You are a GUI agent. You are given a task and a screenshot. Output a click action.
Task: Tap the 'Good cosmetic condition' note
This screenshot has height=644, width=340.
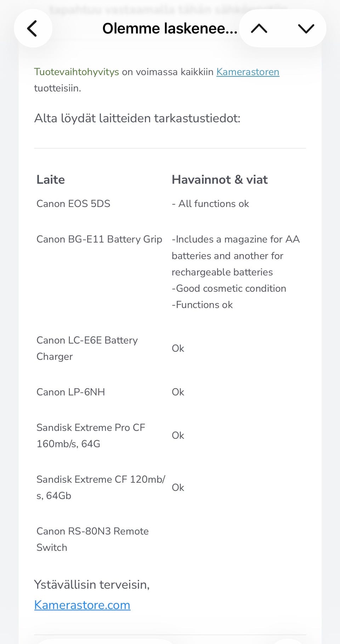pyautogui.click(x=231, y=289)
